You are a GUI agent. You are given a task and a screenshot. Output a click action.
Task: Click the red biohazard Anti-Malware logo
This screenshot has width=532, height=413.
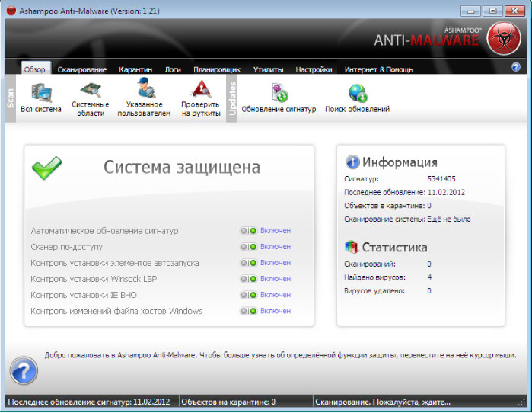(504, 38)
